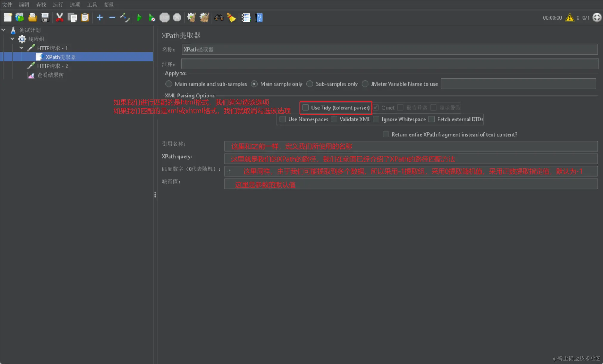This screenshot has width=603, height=364.
Task: Collapse the HTTP请求 - 1 node
Action: (21, 48)
